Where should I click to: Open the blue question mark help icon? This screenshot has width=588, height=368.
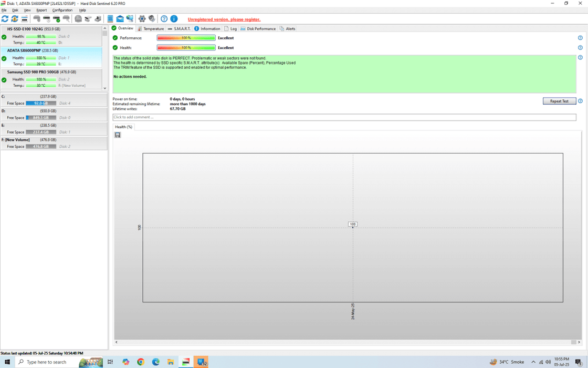164,19
